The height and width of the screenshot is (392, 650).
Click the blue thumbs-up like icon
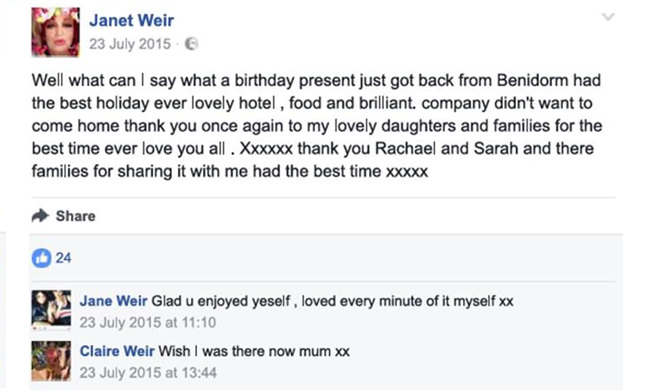tap(41, 258)
